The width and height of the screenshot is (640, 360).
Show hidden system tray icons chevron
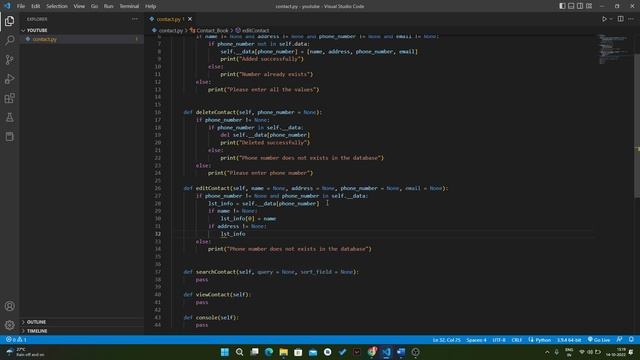click(x=547, y=352)
